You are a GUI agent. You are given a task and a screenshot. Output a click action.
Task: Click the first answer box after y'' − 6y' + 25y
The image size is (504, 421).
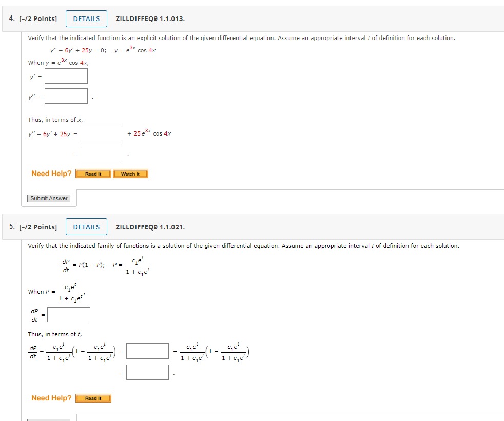point(101,133)
